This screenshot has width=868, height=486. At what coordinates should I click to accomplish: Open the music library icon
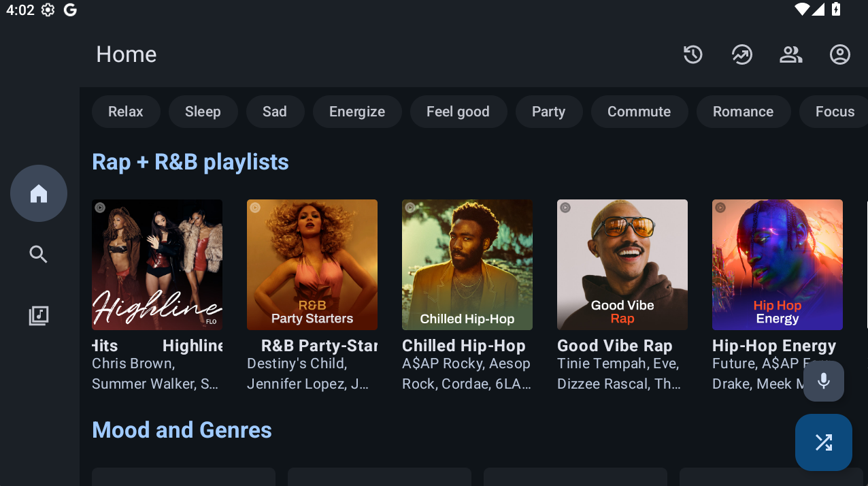click(x=39, y=316)
